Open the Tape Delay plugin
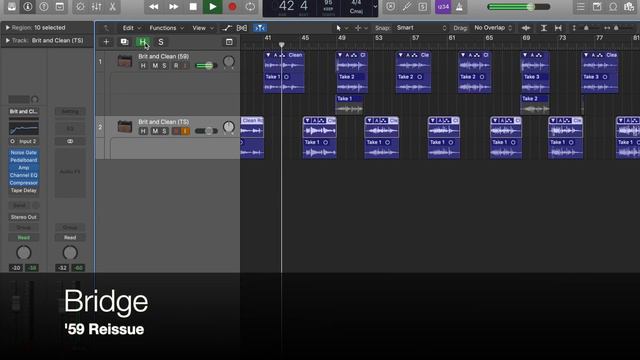640x360 pixels. click(24, 190)
